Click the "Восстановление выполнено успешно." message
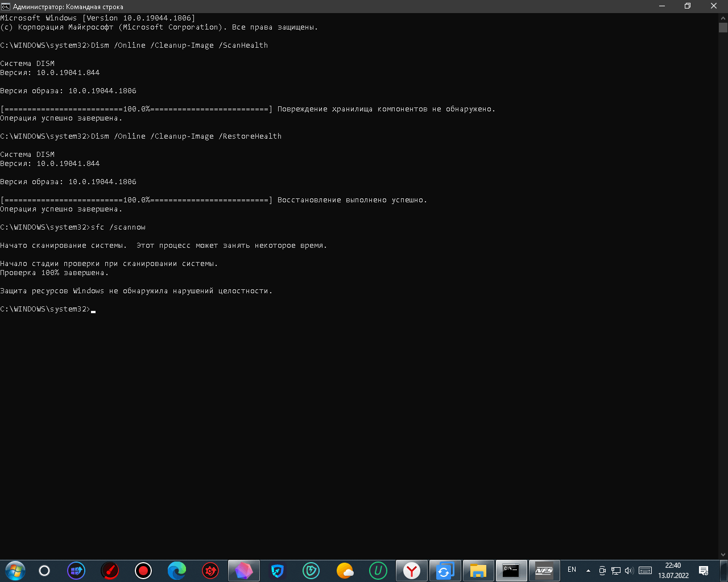Viewport: 728px width, 582px height. coord(352,200)
